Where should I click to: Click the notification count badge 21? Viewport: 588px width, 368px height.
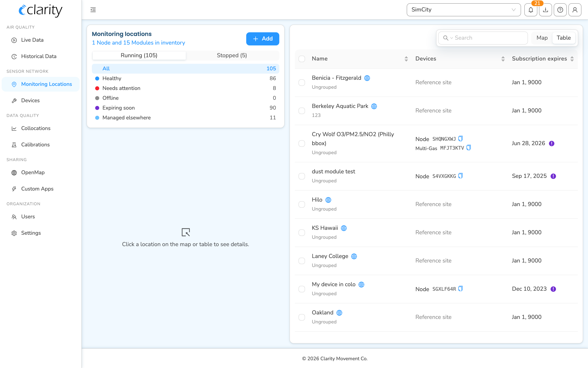click(x=537, y=3)
